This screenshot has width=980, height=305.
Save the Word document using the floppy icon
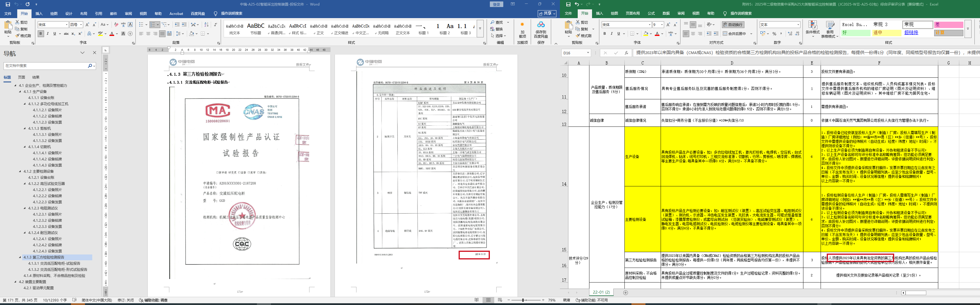(x=8, y=4)
